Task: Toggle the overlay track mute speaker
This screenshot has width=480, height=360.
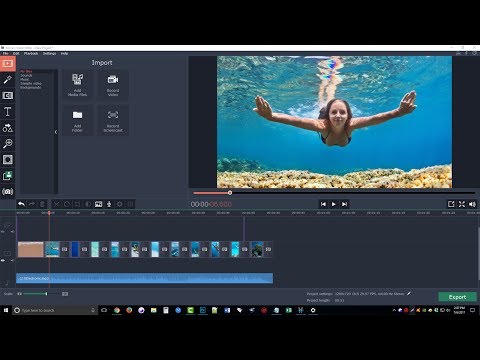Action: (x=12, y=231)
